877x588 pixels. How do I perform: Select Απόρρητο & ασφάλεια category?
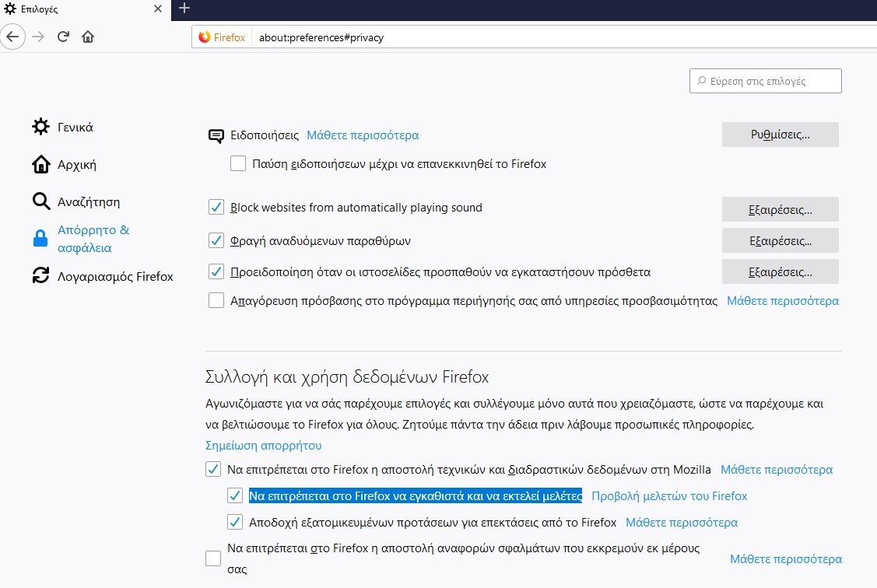click(x=81, y=239)
